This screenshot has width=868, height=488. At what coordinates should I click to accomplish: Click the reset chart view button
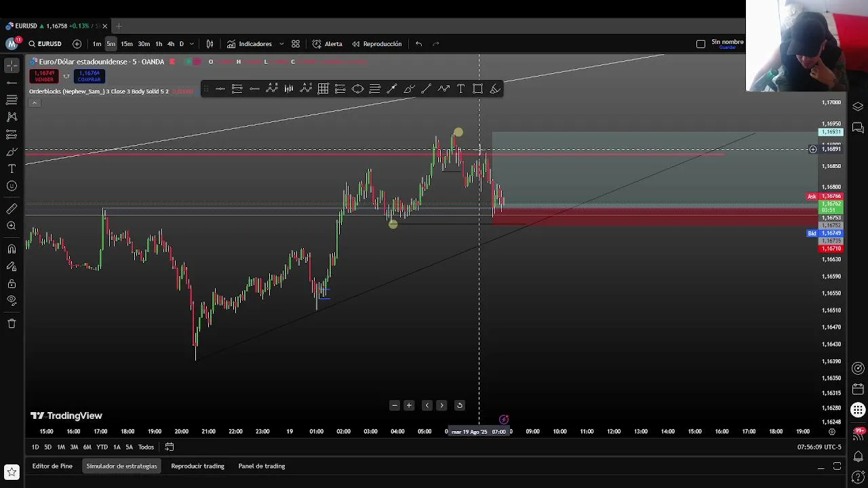459,405
